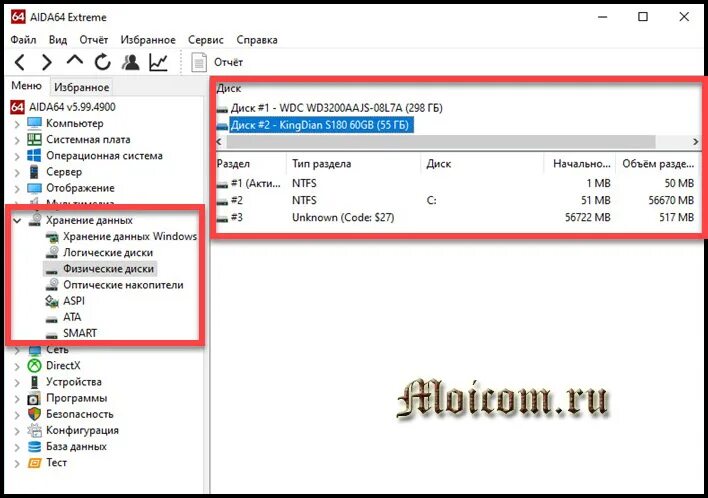Expand the Конфигурация tree node

click(17, 431)
